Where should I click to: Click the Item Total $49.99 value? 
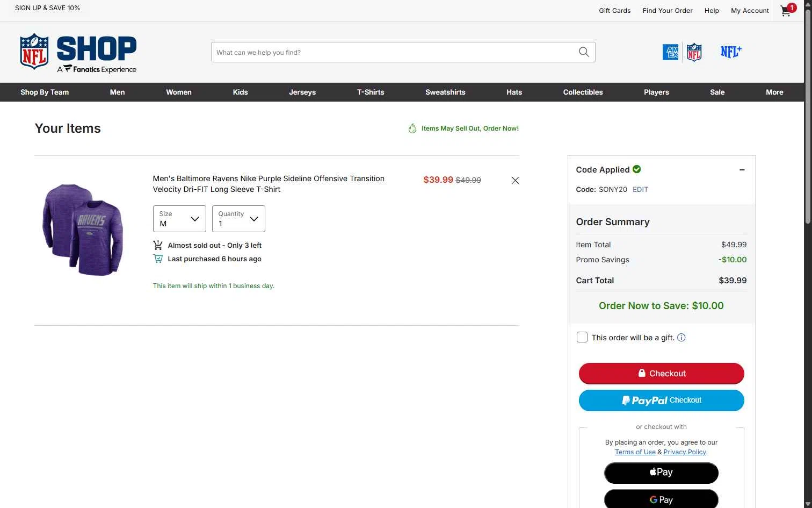[734, 245]
